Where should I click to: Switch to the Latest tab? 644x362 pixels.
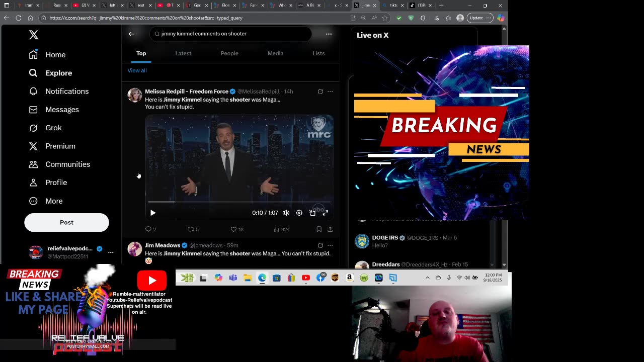click(x=183, y=53)
